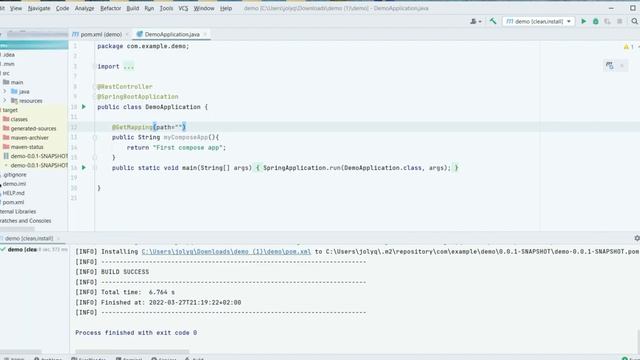The height and width of the screenshot is (360, 640).
Task: Click the console horizontal scrollbar
Action: (132, 351)
